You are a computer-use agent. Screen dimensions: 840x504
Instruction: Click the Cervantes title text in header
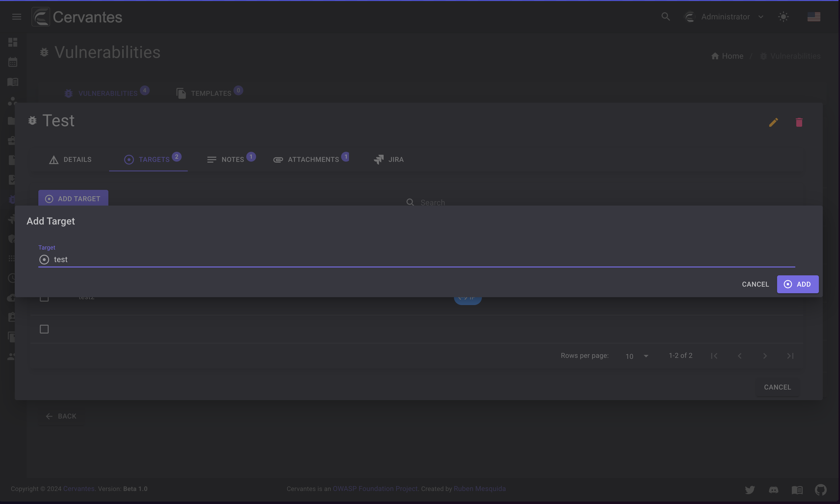point(87,17)
